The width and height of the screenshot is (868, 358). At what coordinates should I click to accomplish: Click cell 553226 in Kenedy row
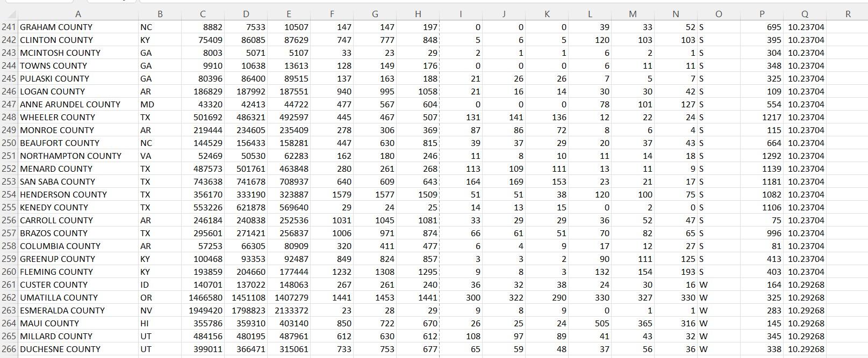pos(203,207)
